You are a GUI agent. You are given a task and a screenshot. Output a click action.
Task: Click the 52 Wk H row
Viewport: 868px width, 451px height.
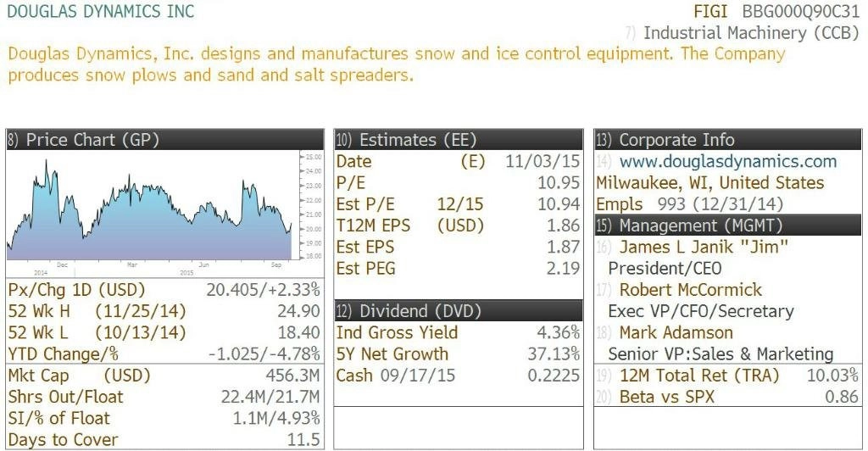(x=164, y=311)
